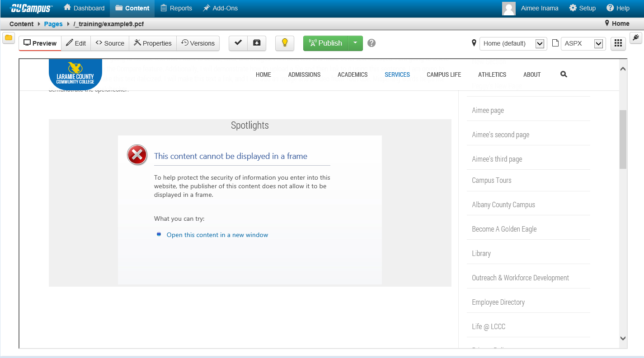The height and width of the screenshot is (358, 644).
Task: Click the backup/archive box icon
Action: pyautogui.click(x=257, y=43)
